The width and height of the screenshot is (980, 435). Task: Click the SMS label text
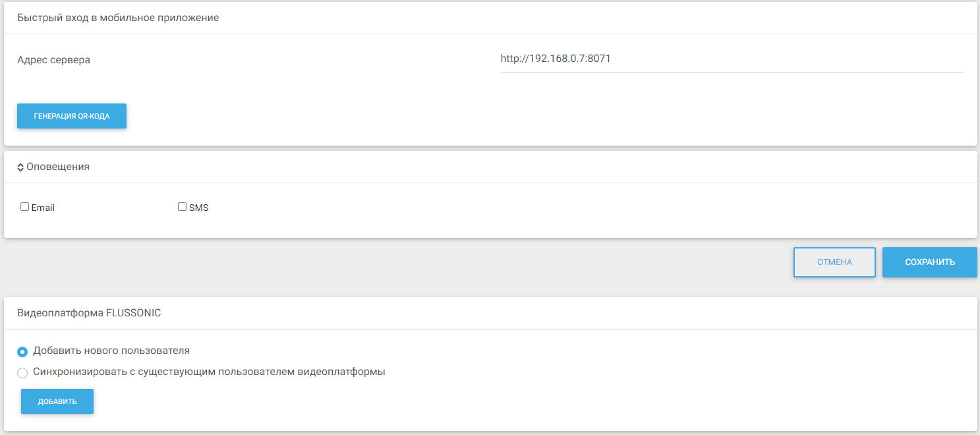coord(198,208)
